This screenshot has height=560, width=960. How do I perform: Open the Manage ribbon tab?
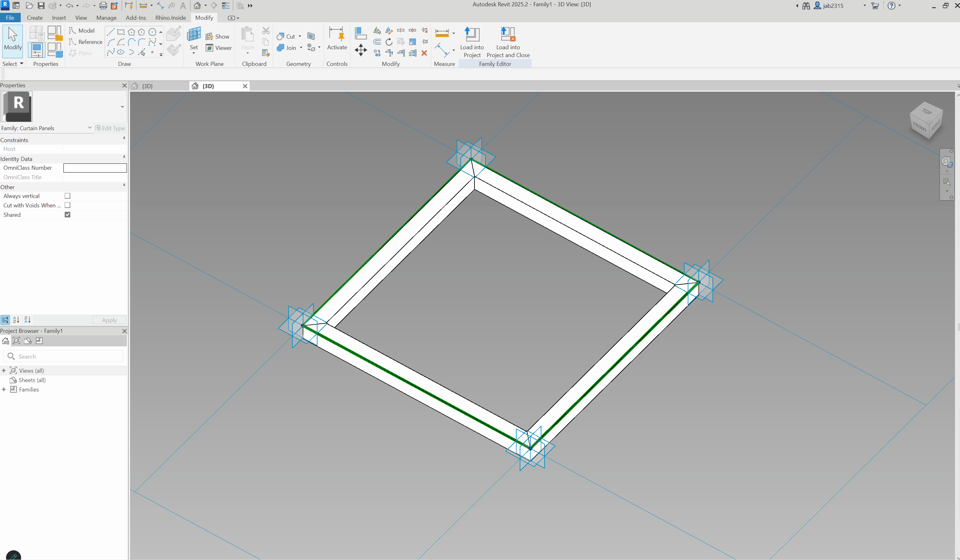[x=106, y=18]
